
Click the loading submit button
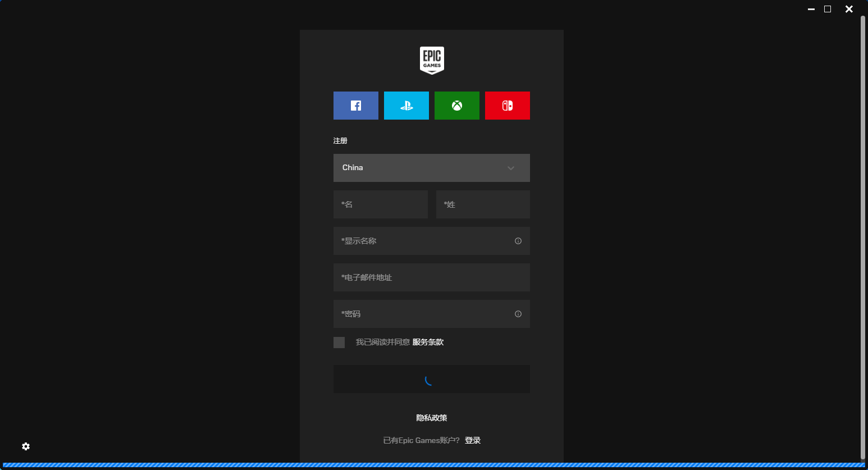pos(432,379)
